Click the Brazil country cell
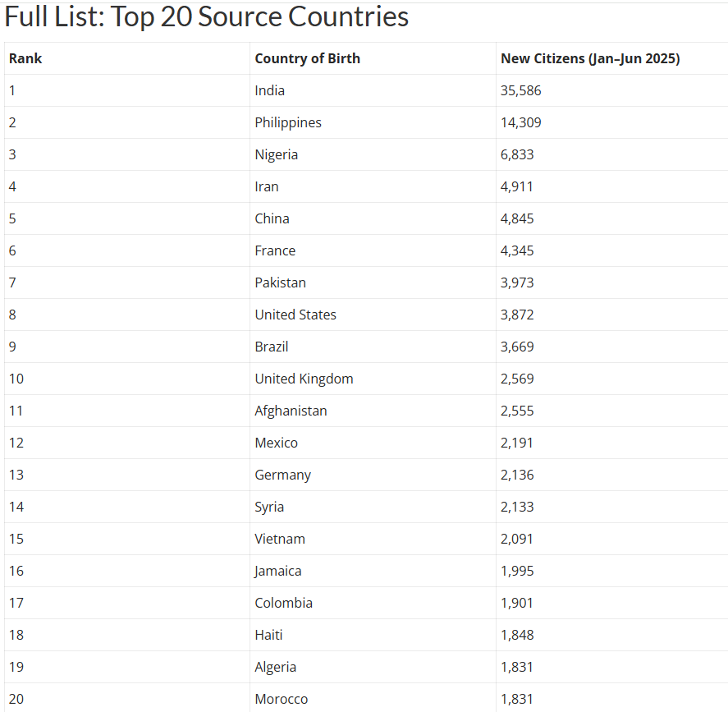The width and height of the screenshot is (728, 712). tap(272, 347)
